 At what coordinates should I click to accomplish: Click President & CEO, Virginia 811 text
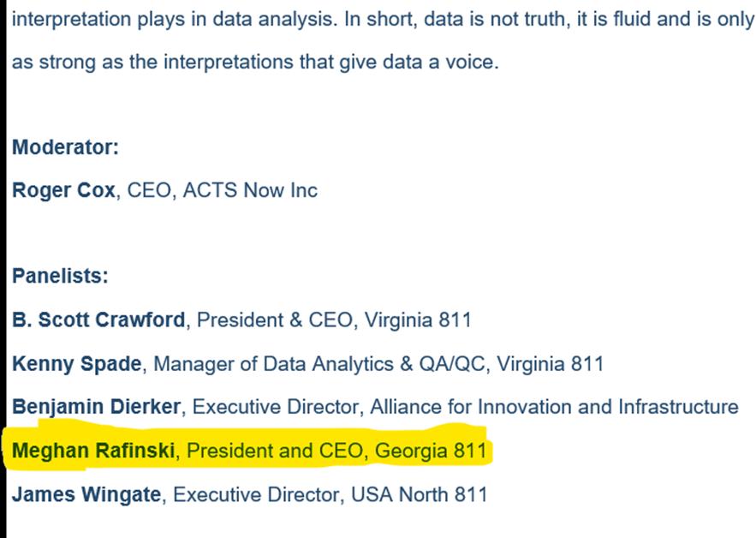click(x=335, y=320)
